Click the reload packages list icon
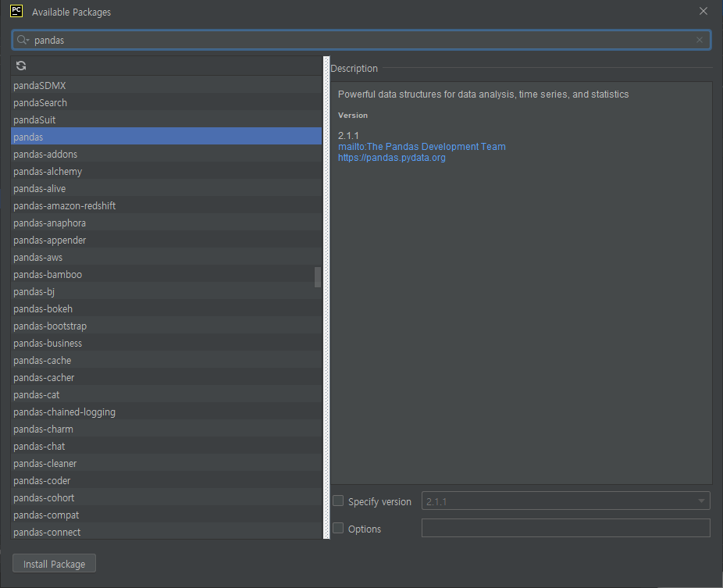Image resolution: width=723 pixels, height=588 pixels. click(x=21, y=66)
